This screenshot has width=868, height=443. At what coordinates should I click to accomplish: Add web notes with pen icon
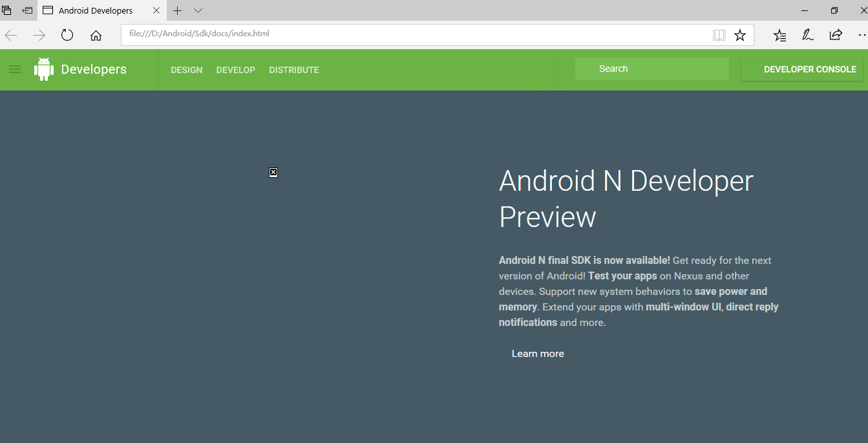pyautogui.click(x=808, y=35)
